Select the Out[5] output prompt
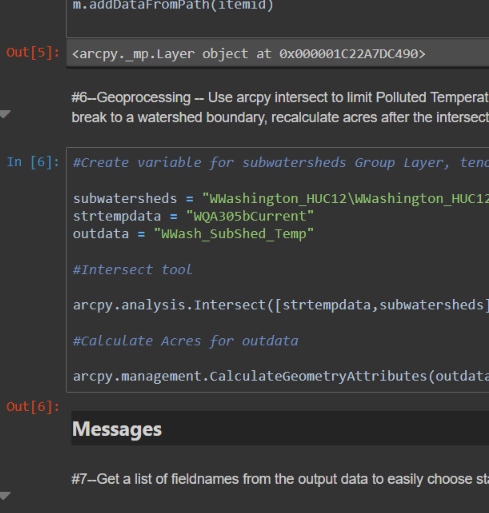Image resolution: width=489 pixels, height=513 pixels. pos(33,53)
